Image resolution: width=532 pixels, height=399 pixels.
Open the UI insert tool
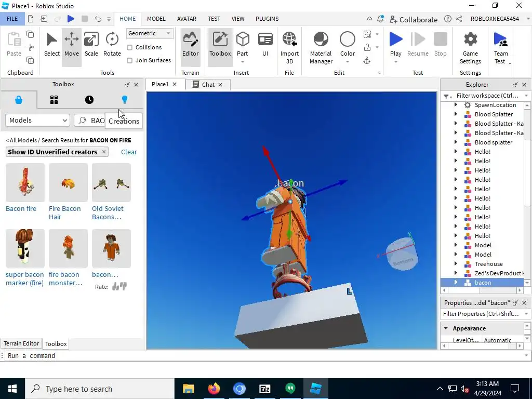(x=265, y=45)
